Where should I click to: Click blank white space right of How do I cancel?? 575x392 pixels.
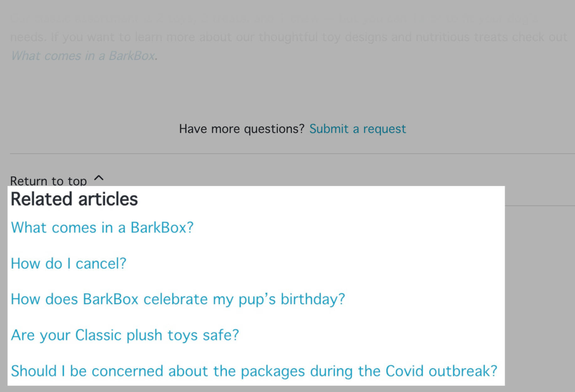coord(314,263)
